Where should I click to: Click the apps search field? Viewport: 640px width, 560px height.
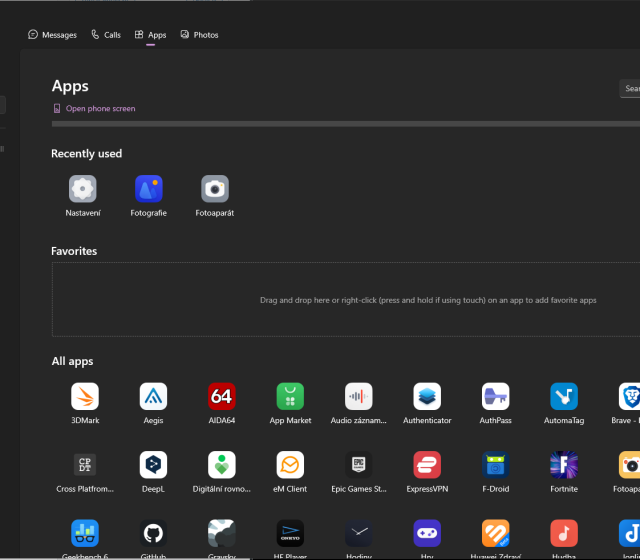(x=630, y=89)
